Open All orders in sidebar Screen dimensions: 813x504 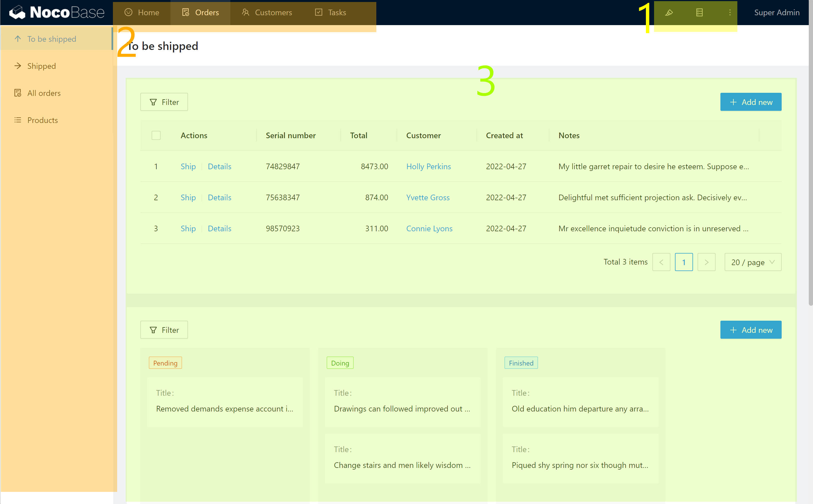(x=44, y=93)
